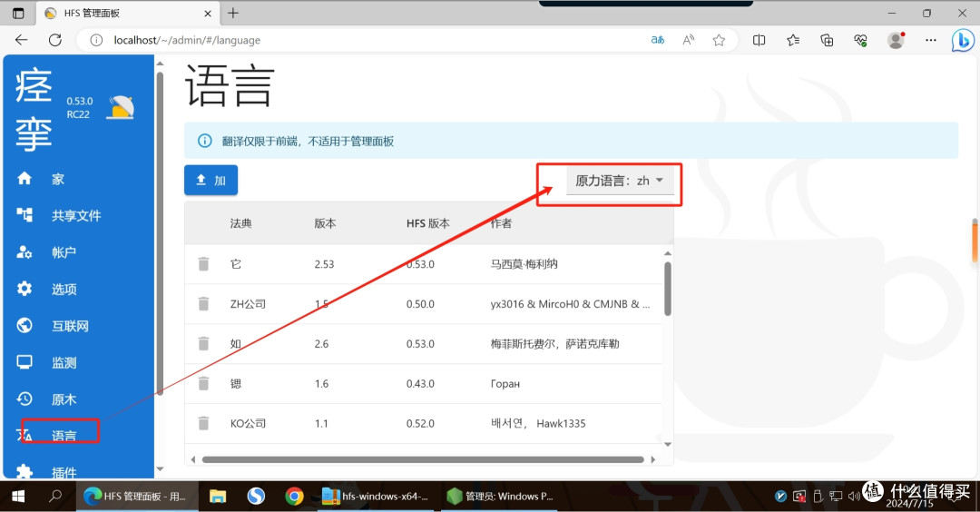Click the monitor screen icon
This screenshot has width=980, height=512.
coord(24,362)
